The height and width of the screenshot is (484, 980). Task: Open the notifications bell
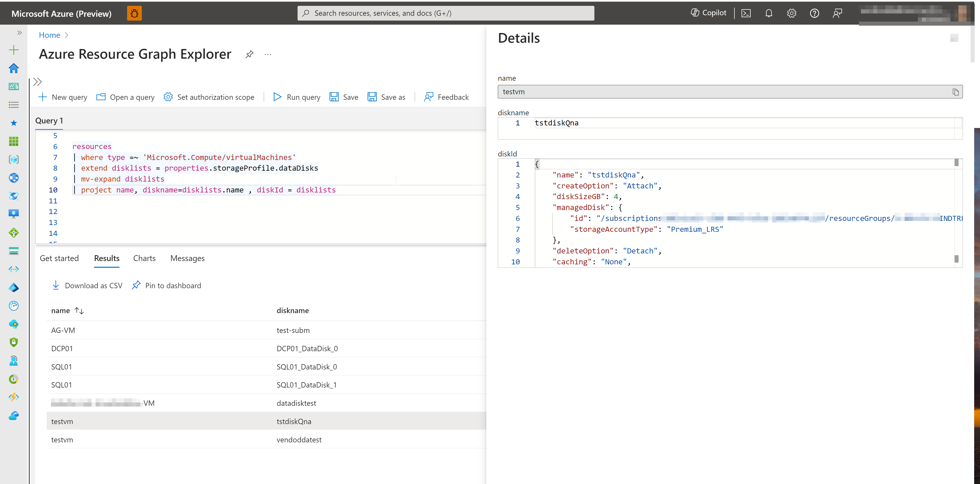tap(769, 13)
